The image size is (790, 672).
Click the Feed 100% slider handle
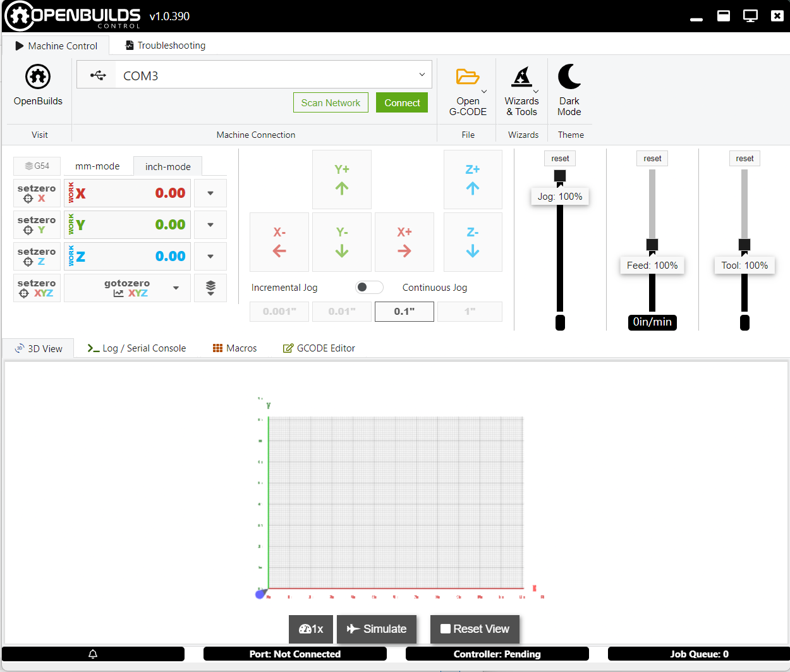click(x=652, y=245)
